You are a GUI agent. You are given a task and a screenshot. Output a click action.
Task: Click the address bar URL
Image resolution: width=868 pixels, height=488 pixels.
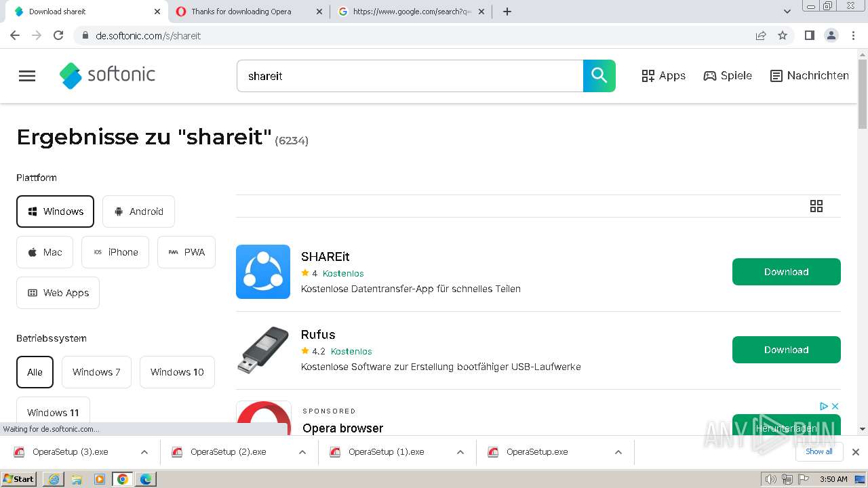pos(148,35)
